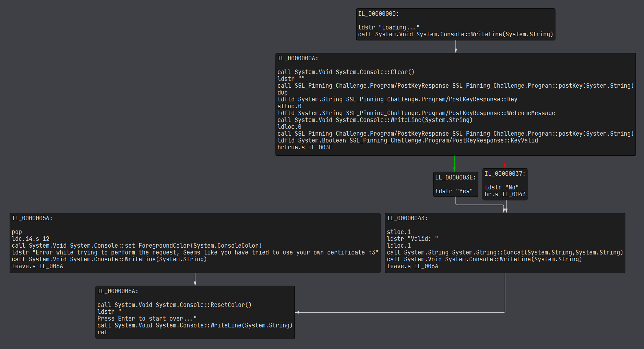Select the IL_00000056 block label

[32, 218]
